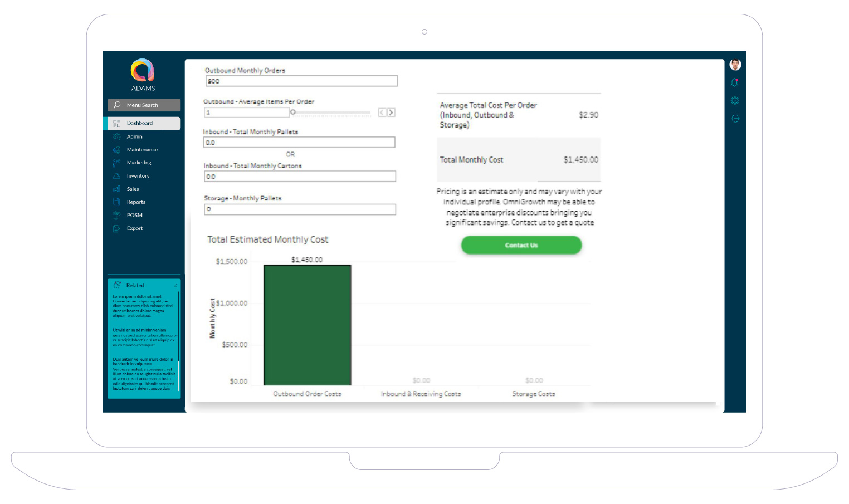
Task: Open the notifications bell icon
Action: (735, 83)
